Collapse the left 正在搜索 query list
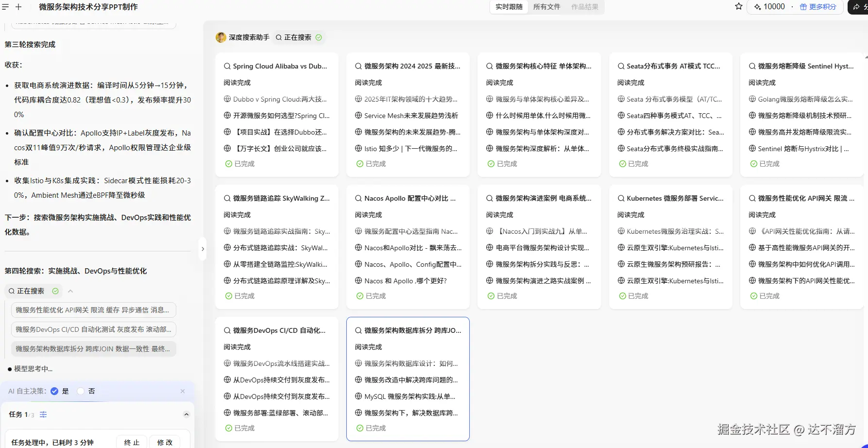 click(x=70, y=291)
